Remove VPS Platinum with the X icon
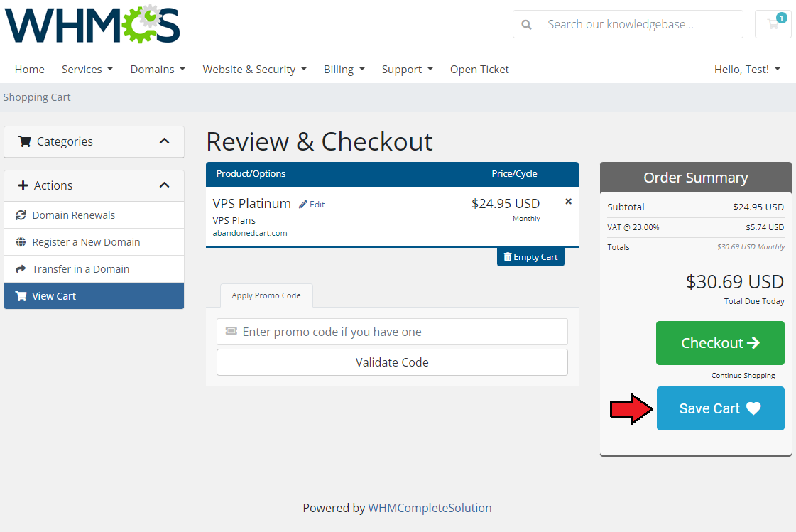Viewport: 796px width, 532px height. (x=569, y=202)
